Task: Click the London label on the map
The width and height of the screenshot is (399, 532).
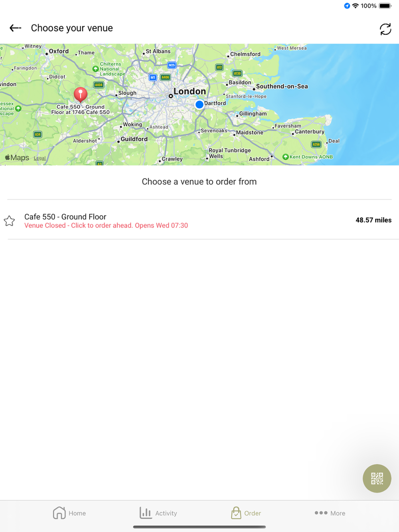Action: pyautogui.click(x=190, y=91)
